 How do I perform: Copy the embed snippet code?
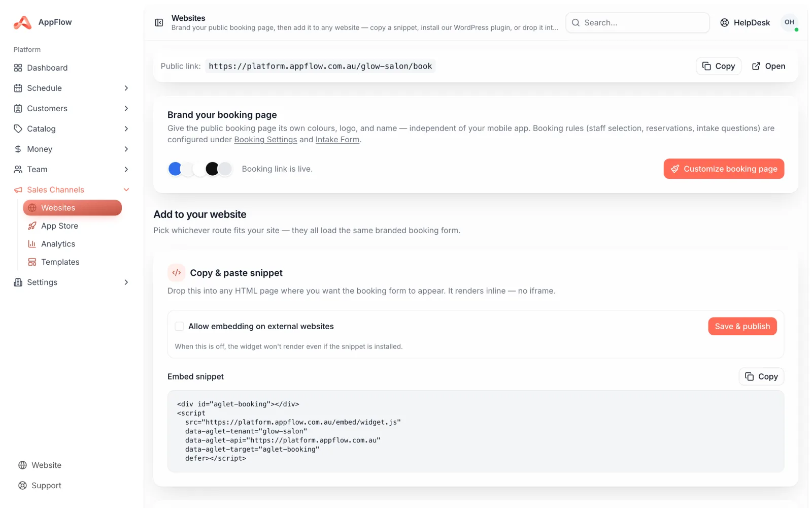(x=761, y=376)
